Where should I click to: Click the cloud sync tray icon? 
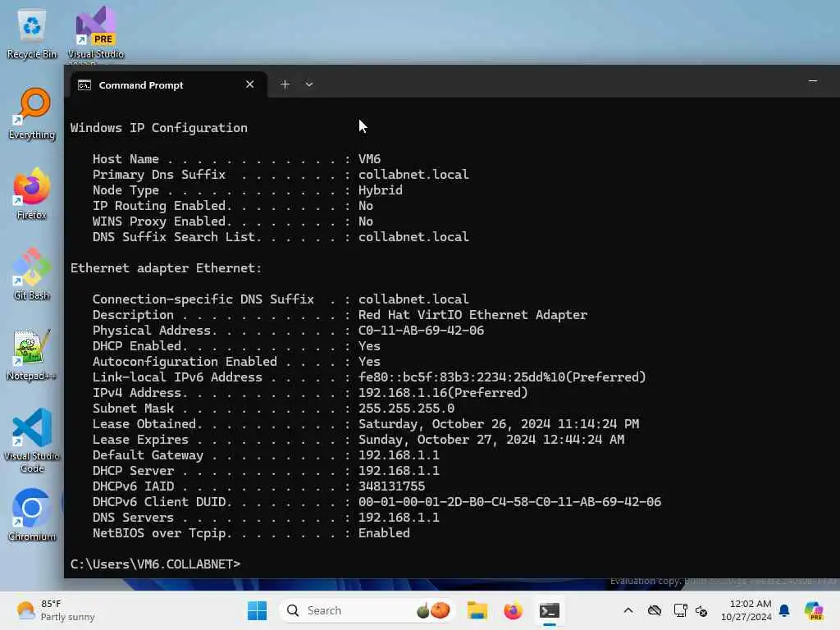(x=654, y=610)
